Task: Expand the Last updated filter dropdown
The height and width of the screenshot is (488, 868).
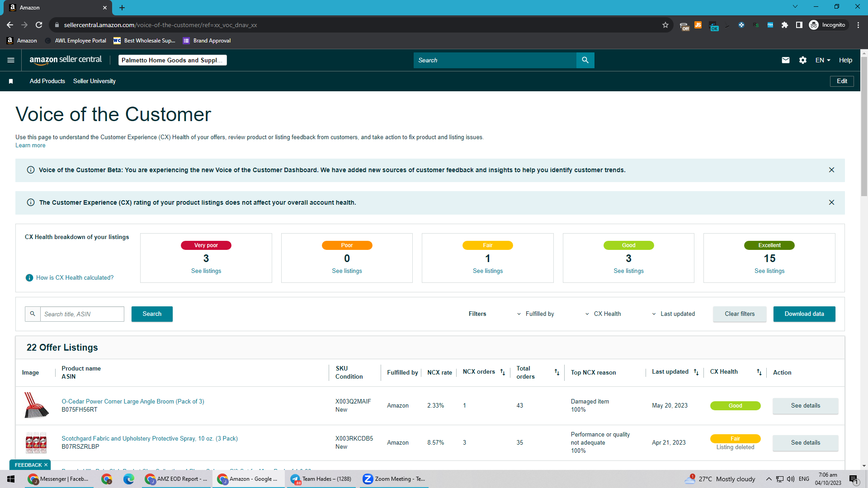Action: click(673, 314)
